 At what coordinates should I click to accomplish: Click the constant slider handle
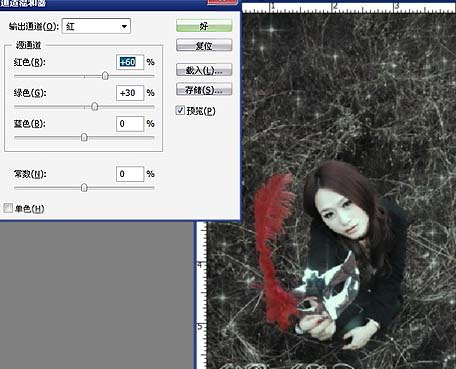[84, 188]
